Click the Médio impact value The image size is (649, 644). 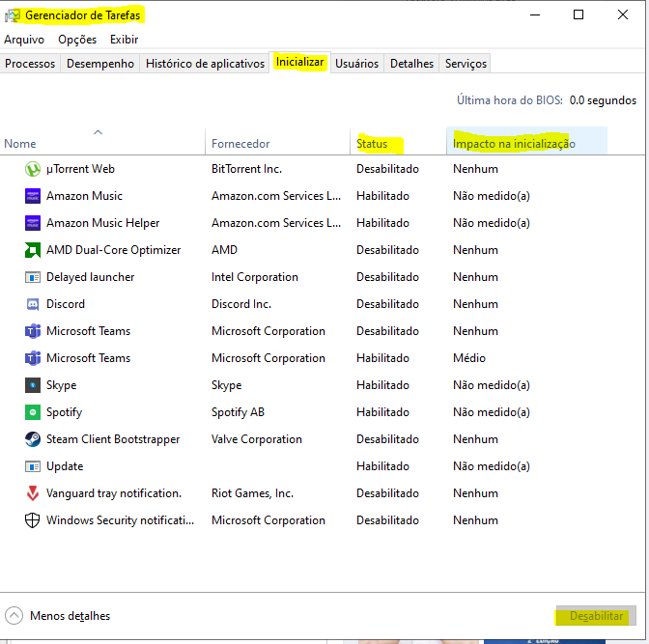(x=469, y=358)
